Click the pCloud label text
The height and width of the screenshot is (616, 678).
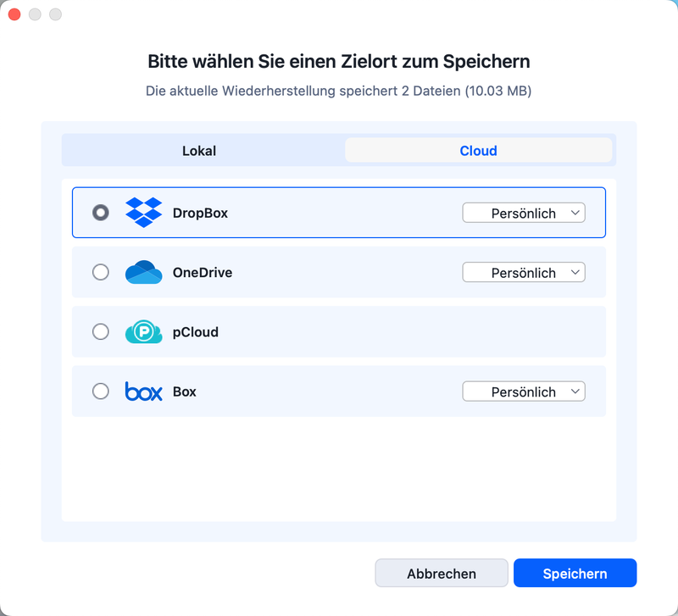(196, 332)
